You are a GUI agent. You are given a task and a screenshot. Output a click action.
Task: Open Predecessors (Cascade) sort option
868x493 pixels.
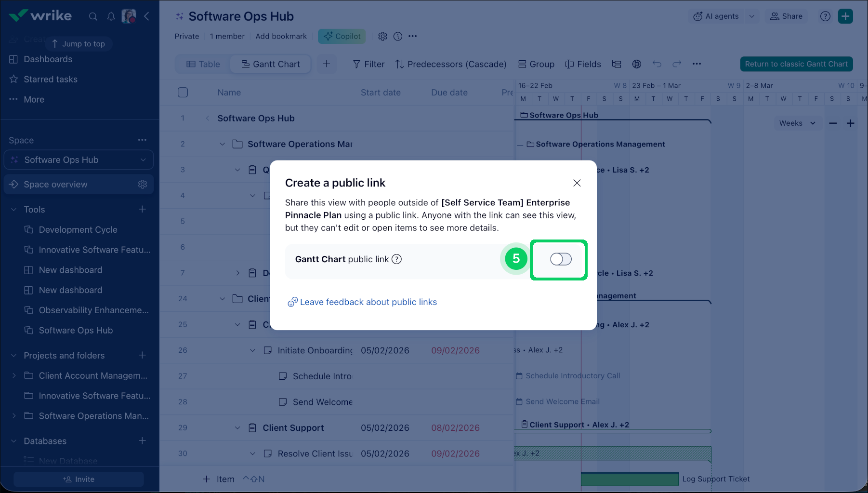coord(451,64)
